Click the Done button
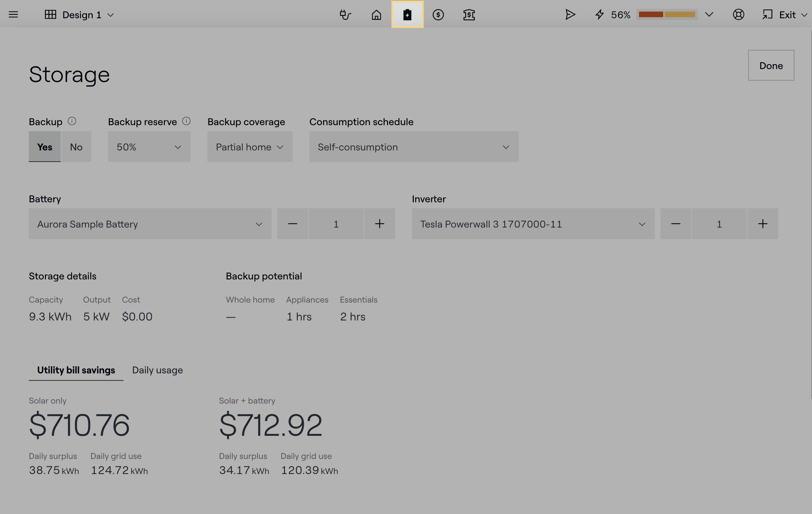 (x=771, y=66)
